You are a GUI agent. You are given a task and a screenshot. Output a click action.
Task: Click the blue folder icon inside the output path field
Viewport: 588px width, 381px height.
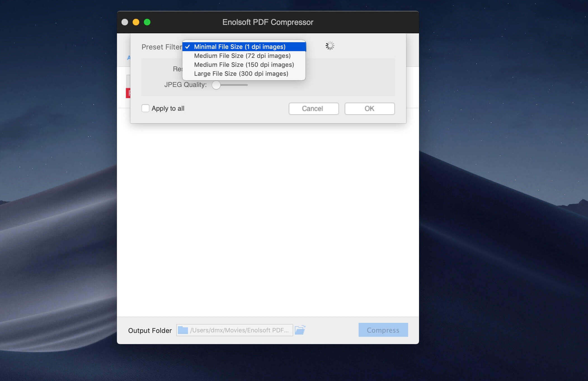pyautogui.click(x=183, y=330)
